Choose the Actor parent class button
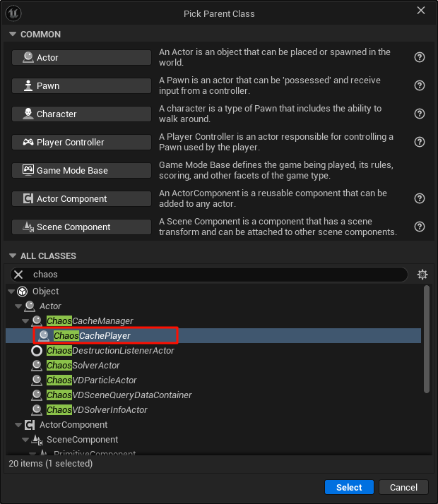This screenshot has width=438, height=504. point(81,58)
